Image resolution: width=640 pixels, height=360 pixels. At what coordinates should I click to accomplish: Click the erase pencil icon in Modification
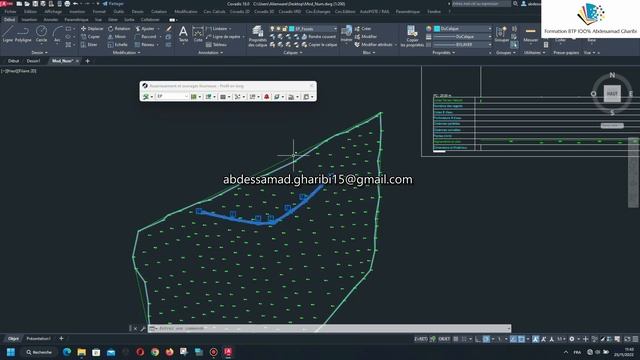(169, 29)
